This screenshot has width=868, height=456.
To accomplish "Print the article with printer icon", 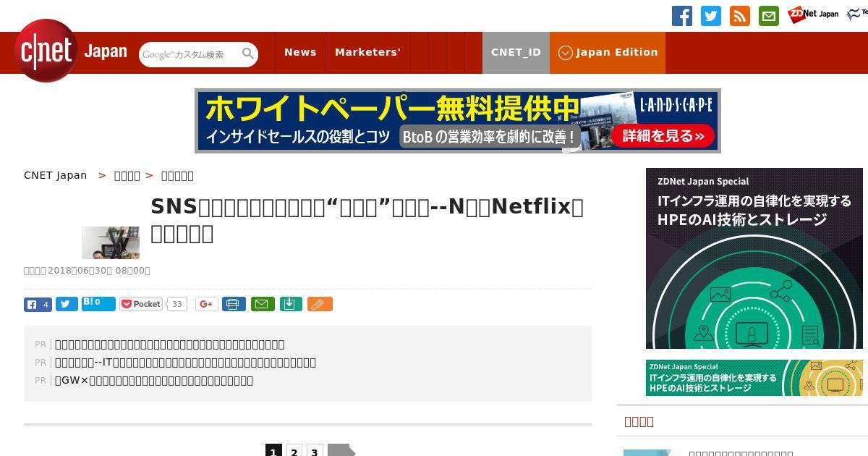I will click(234, 304).
